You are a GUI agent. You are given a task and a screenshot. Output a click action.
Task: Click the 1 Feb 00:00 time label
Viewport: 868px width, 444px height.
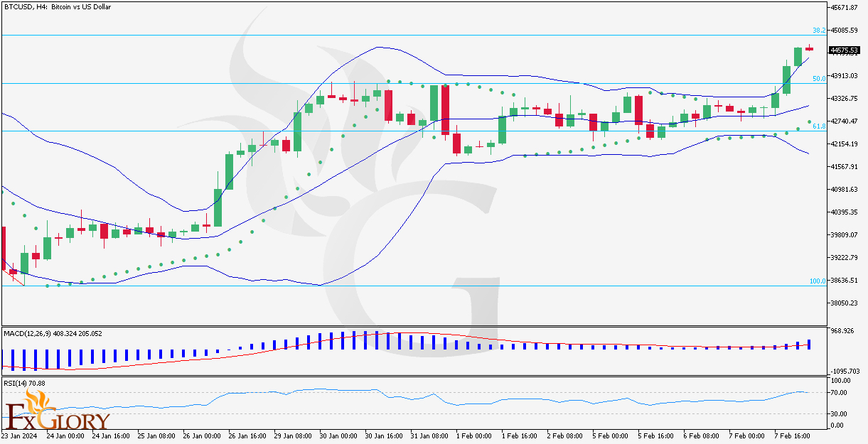(x=476, y=437)
